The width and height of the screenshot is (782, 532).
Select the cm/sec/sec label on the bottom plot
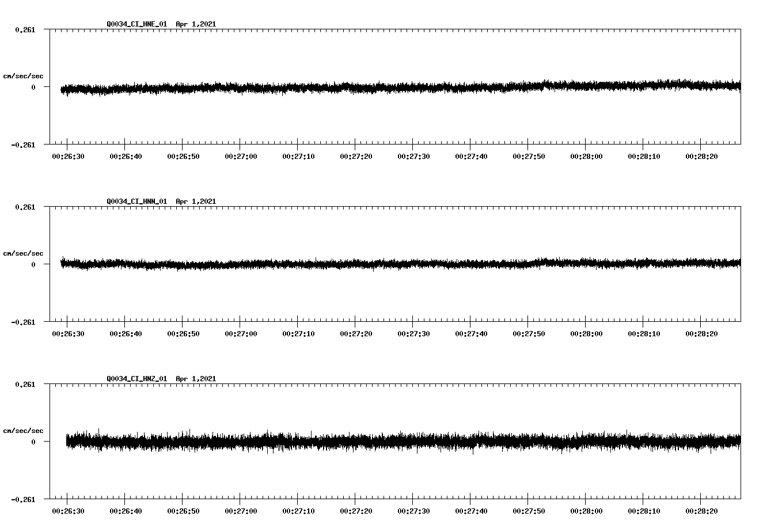(23, 430)
